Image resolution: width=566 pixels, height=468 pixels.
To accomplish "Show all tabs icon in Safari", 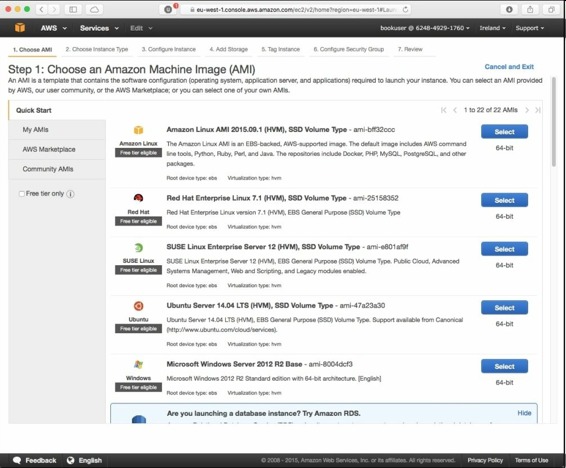I will coord(551,10).
